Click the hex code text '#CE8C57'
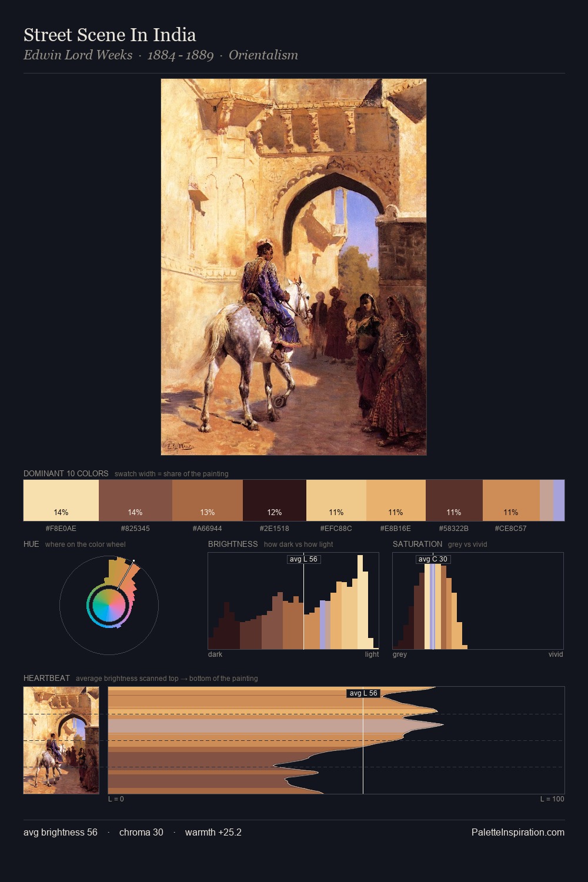This screenshot has height=882, width=588. [511, 528]
